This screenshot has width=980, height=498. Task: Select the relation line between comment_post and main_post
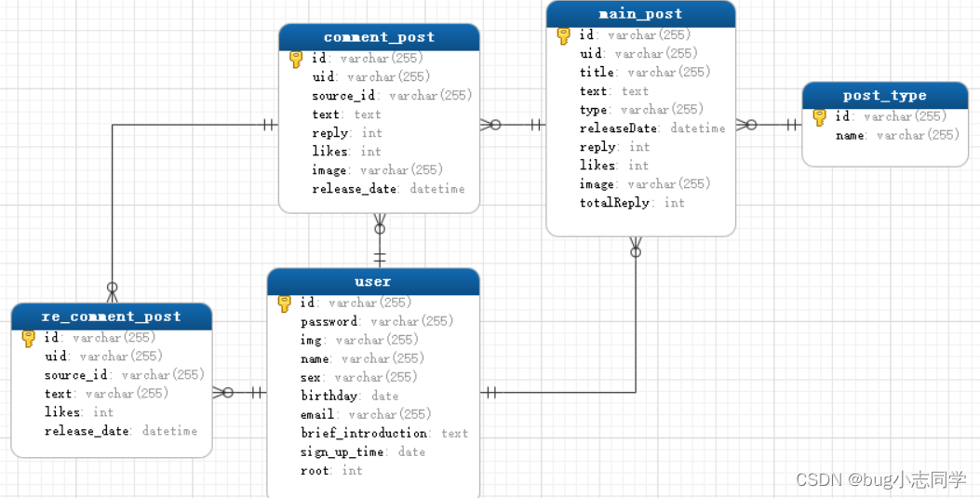[513, 125]
